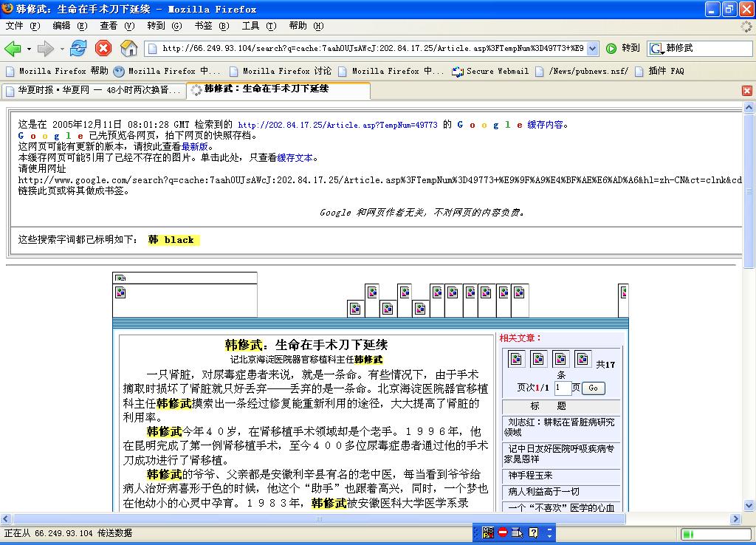This screenshot has height=545, width=756.
Task: Open the Back button history dropdown arrow
Action: (29, 49)
